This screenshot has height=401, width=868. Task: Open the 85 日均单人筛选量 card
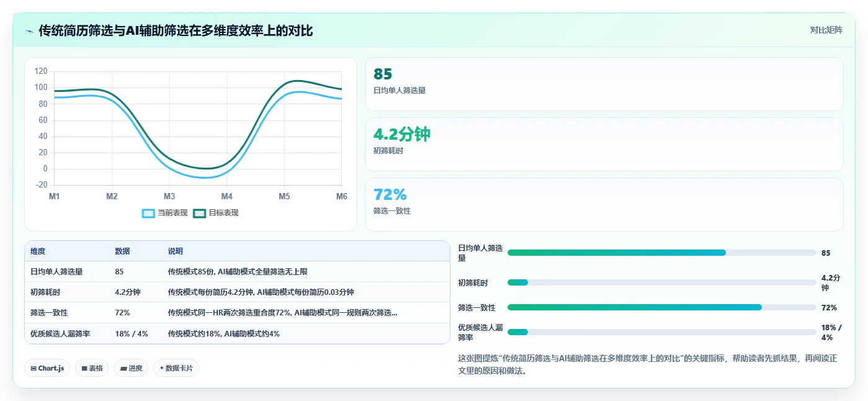pyautogui.click(x=604, y=84)
